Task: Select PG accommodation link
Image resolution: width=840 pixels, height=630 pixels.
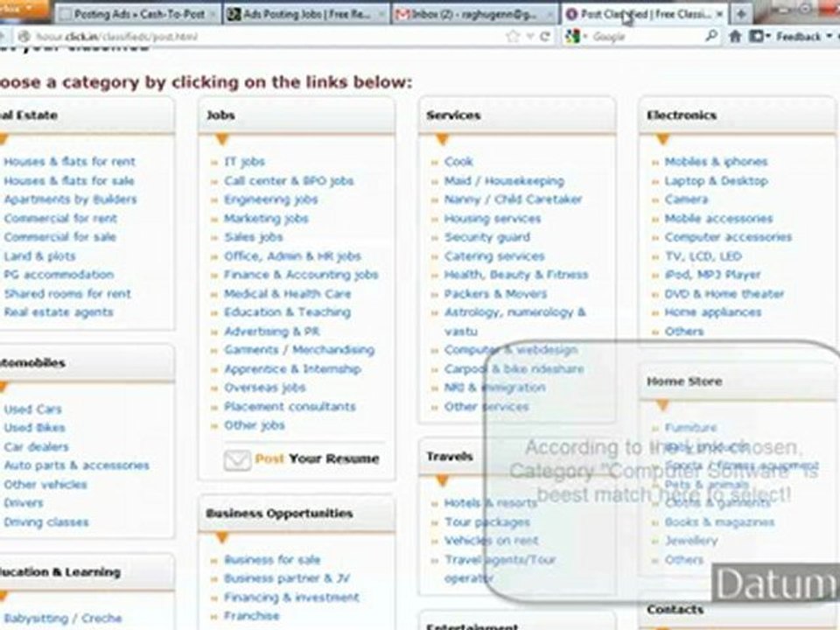Action: click(59, 275)
